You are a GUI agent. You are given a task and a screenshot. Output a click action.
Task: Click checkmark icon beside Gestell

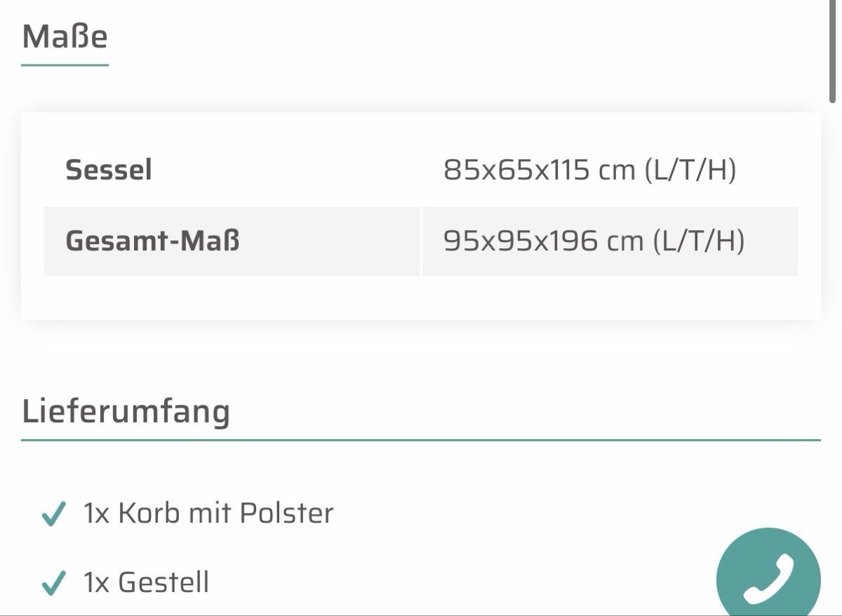[54, 583]
